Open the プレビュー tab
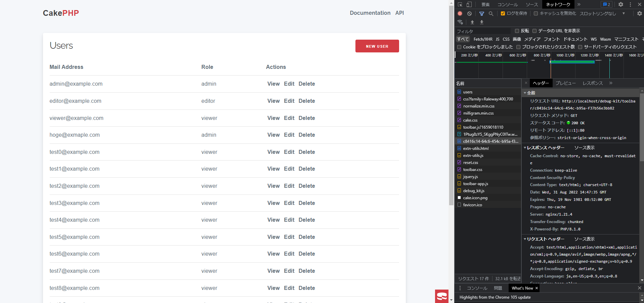The image size is (644, 303). [565, 83]
